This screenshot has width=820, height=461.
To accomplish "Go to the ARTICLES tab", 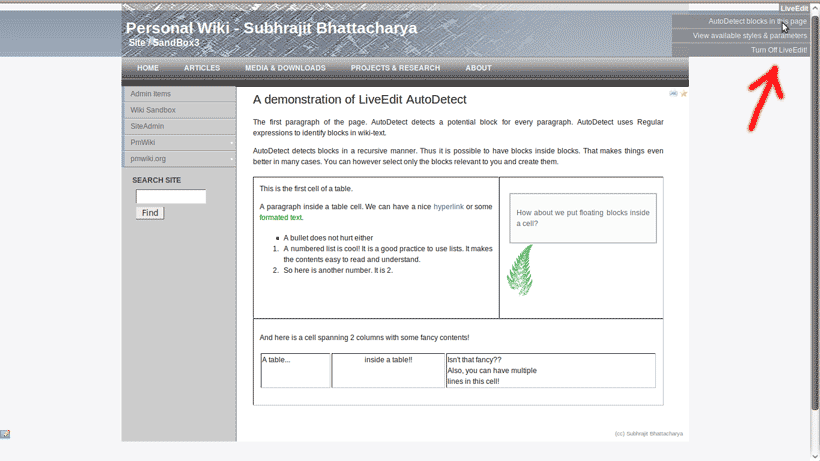I will 202,68.
